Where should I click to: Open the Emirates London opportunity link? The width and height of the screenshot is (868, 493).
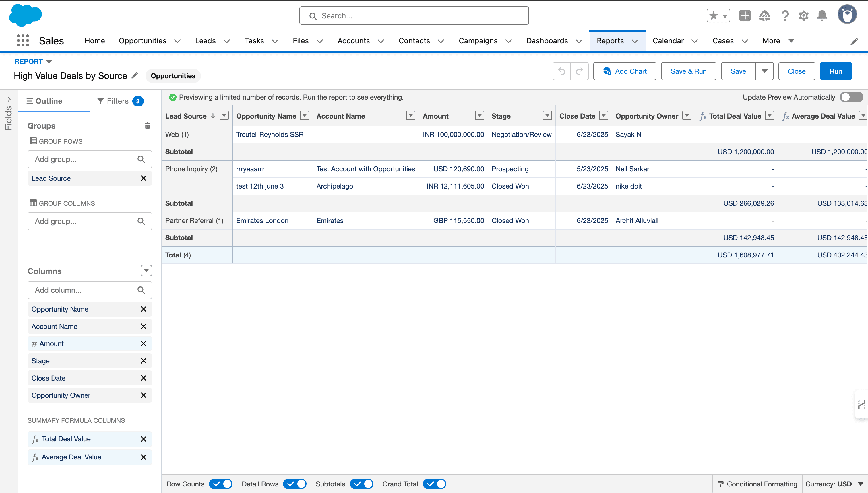coord(262,220)
